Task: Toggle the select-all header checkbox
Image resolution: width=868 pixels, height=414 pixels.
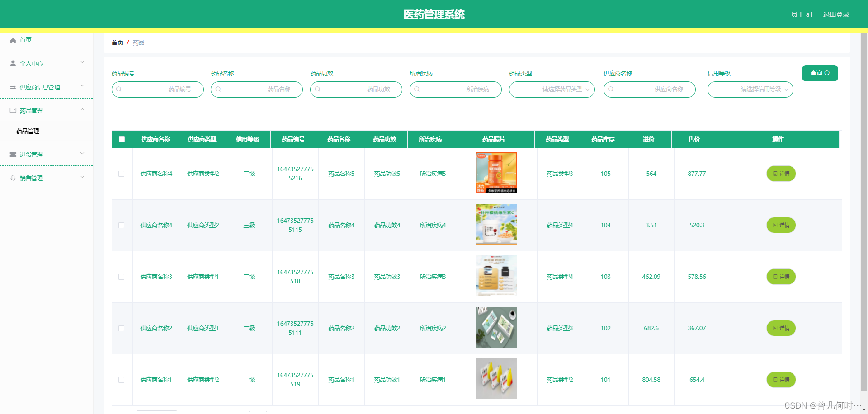Action: (122, 139)
